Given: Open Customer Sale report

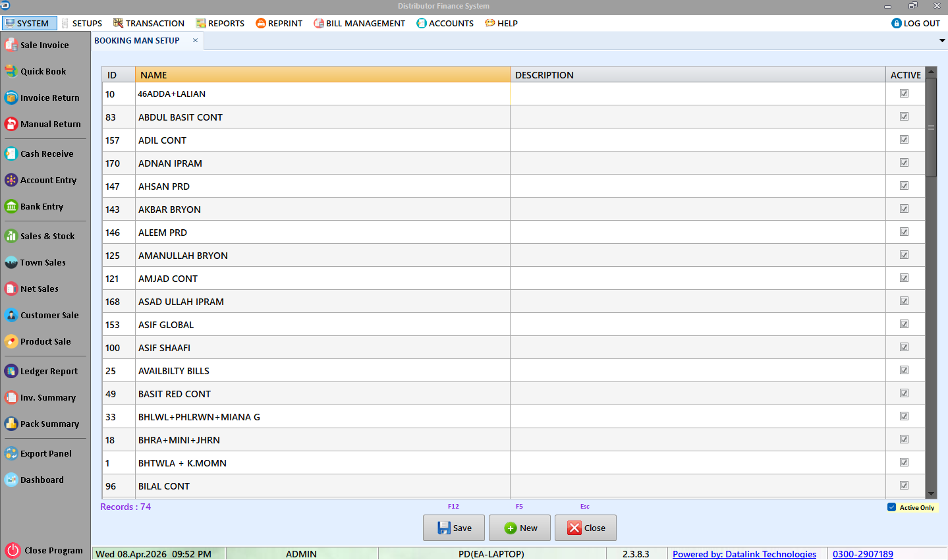Looking at the screenshot, I should (x=42, y=315).
